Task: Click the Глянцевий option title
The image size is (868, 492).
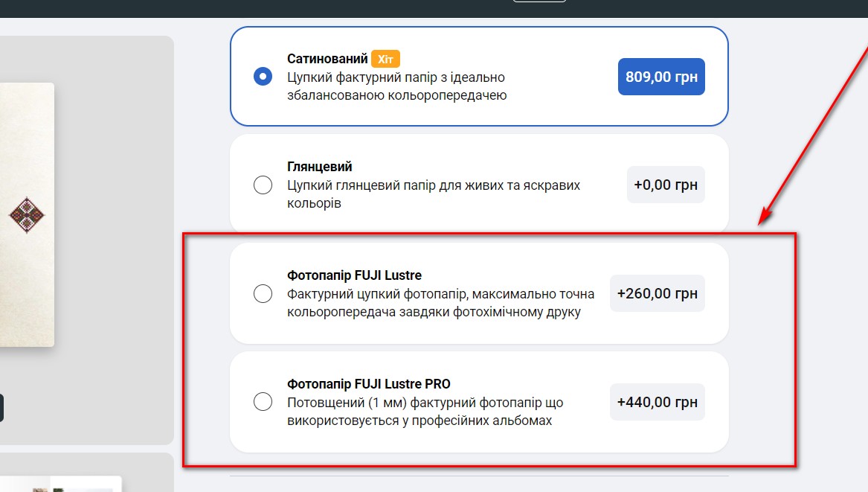Action: [x=320, y=167]
